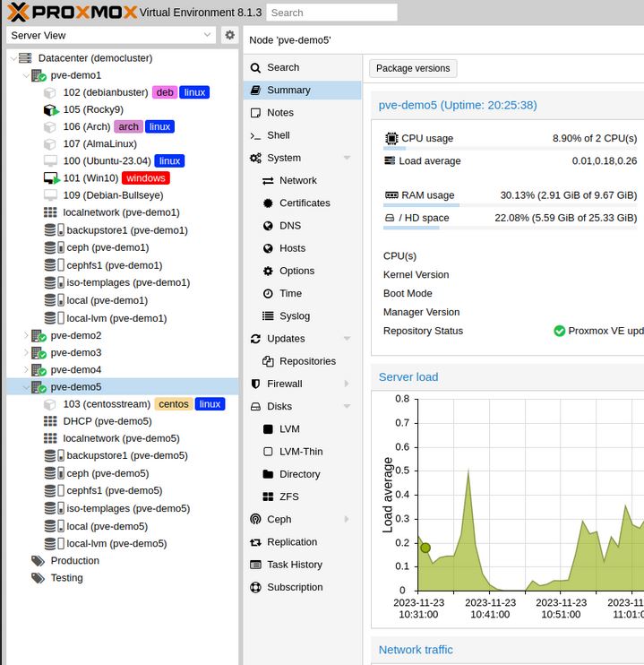The width and height of the screenshot is (644, 665).
Task: Expand the pve-demo2 node
Action: [25, 335]
